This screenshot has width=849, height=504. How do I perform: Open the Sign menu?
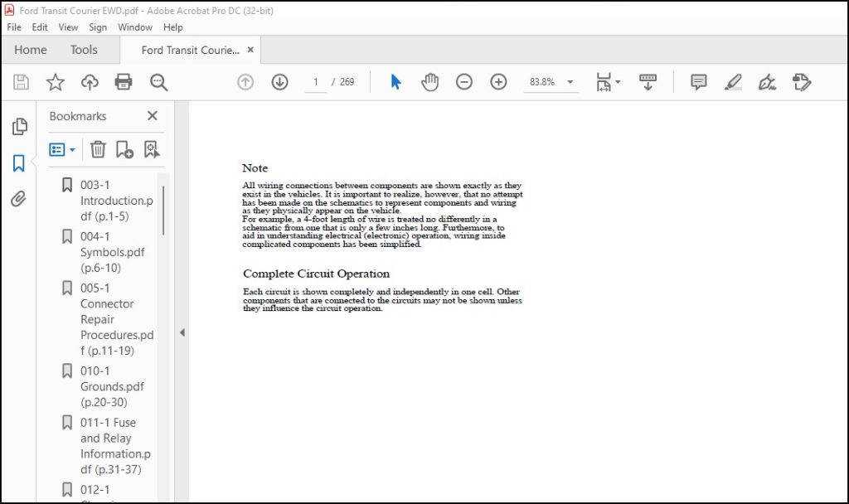pos(98,27)
